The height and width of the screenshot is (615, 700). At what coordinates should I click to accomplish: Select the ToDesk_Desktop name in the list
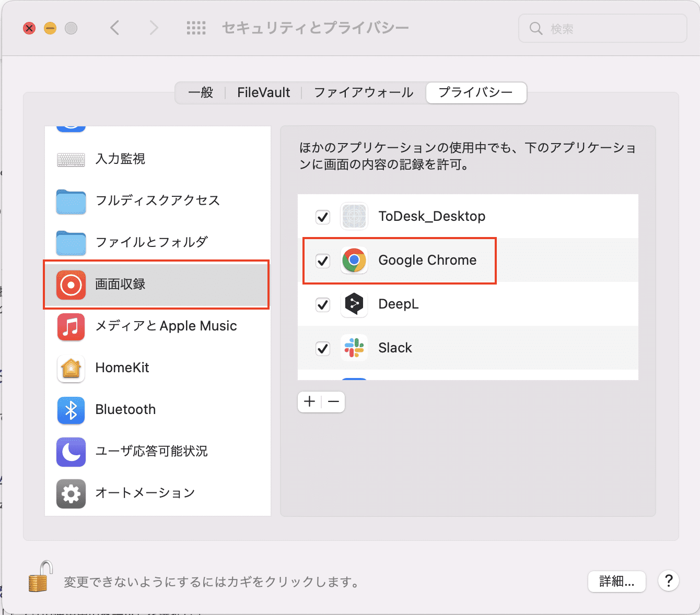click(x=432, y=216)
